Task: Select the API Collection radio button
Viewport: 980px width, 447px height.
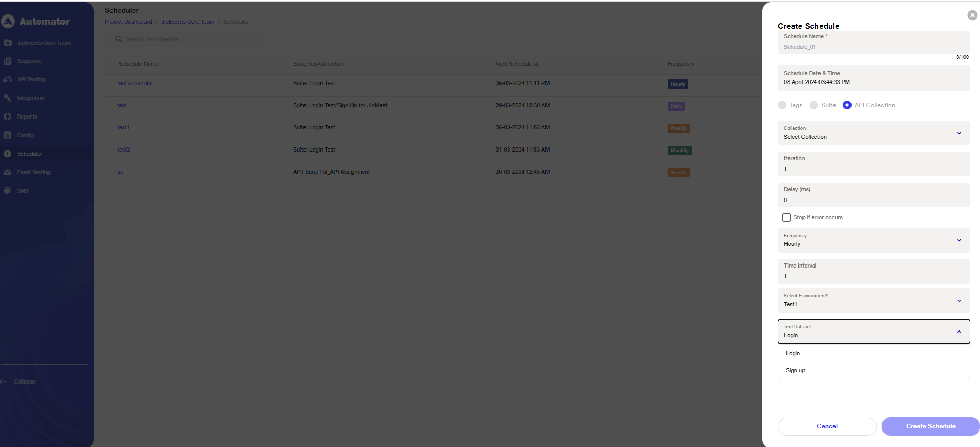Action: [847, 105]
